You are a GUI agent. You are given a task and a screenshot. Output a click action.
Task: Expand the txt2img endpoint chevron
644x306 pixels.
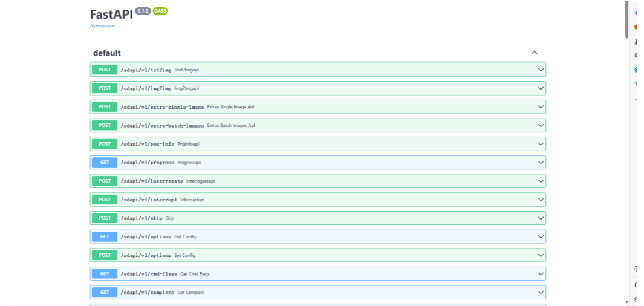pos(541,70)
